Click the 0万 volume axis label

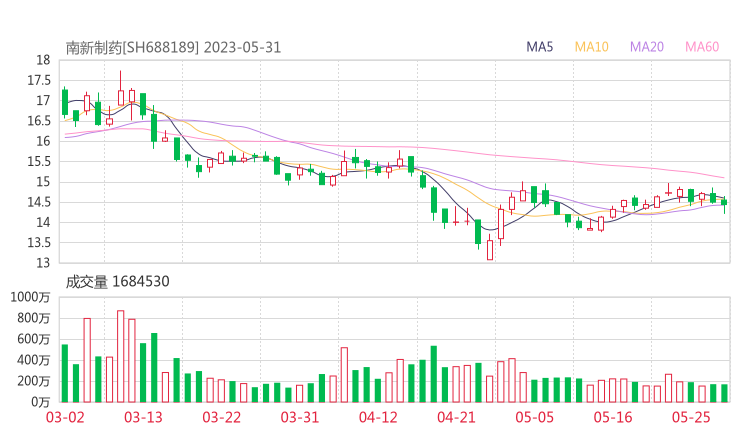pos(41,402)
